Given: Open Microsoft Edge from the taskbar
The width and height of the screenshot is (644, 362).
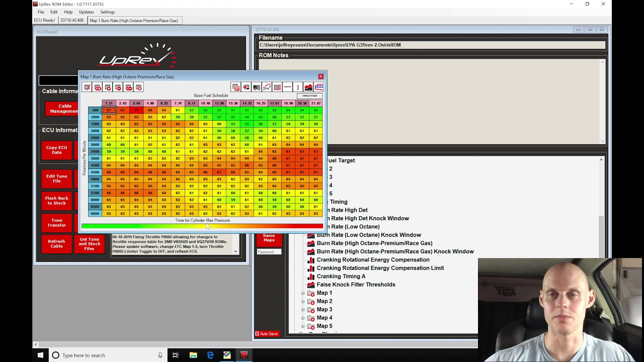Looking at the screenshot, I should (210, 355).
